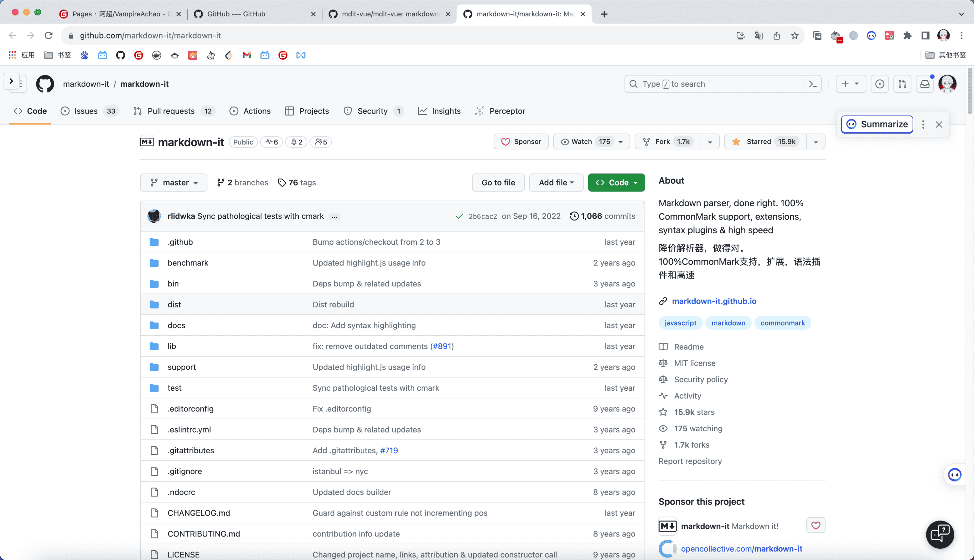Click the GitHub Octocat home logo
The height and width of the screenshot is (560, 974).
click(x=45, y=84)
